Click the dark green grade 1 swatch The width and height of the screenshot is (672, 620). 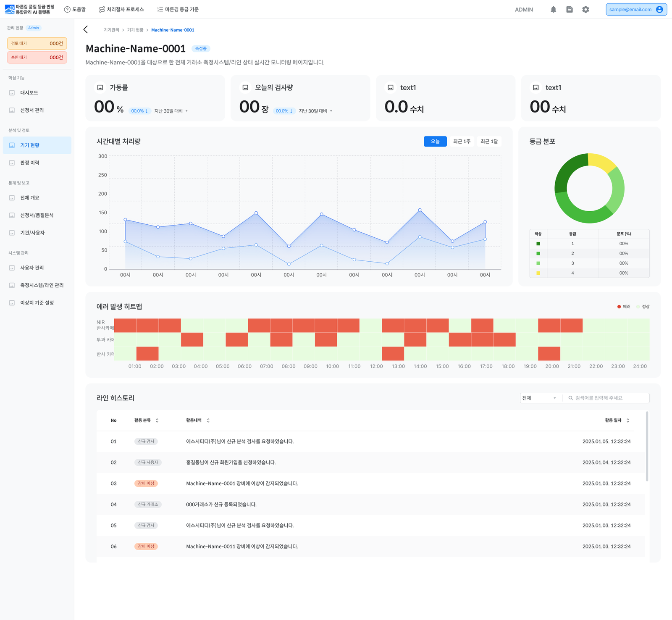[x=538, y=244]
